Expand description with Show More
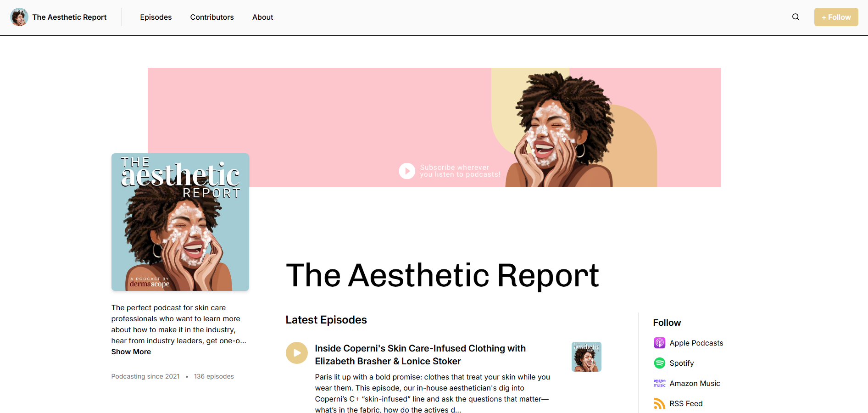Viewport: 868px width, 413px height. pos(131,352)
